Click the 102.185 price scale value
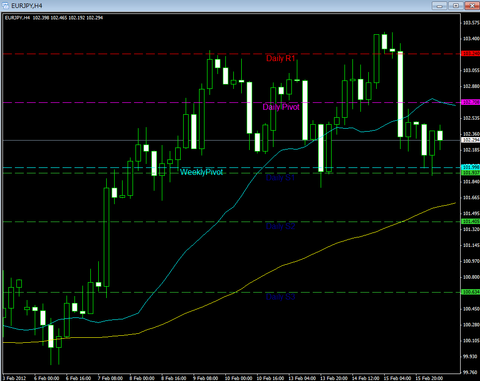The height and width of the screenshot is (381, 480). click(x=471, y=150)
